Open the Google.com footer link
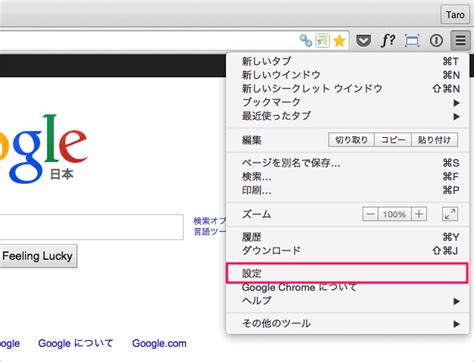Viewport: 474px width, 362px height. 159,343
